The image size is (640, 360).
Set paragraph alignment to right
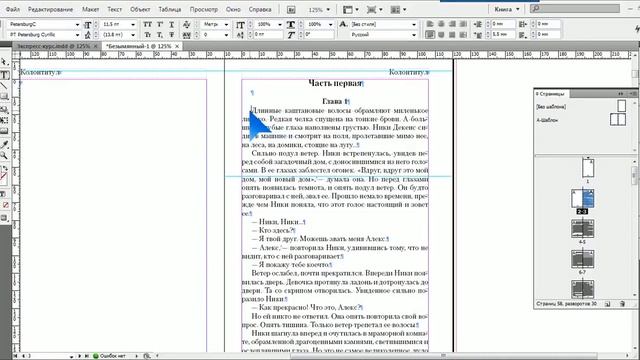pyautogui.click(x=452, y=24)
